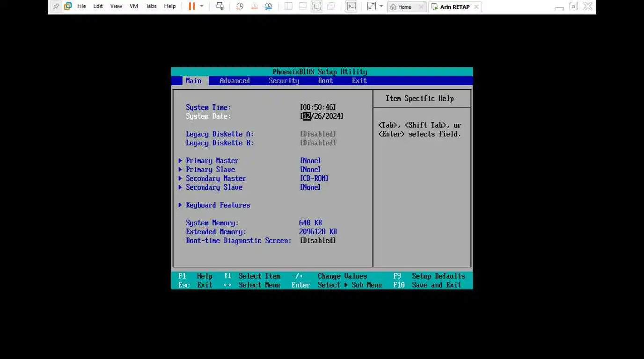Open the Edit menu

(x=98, y=7)
